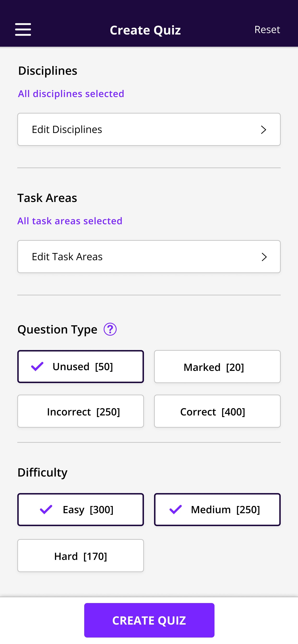Click the chevron arrow on Edit Task Areas

(x=264, y=257)
